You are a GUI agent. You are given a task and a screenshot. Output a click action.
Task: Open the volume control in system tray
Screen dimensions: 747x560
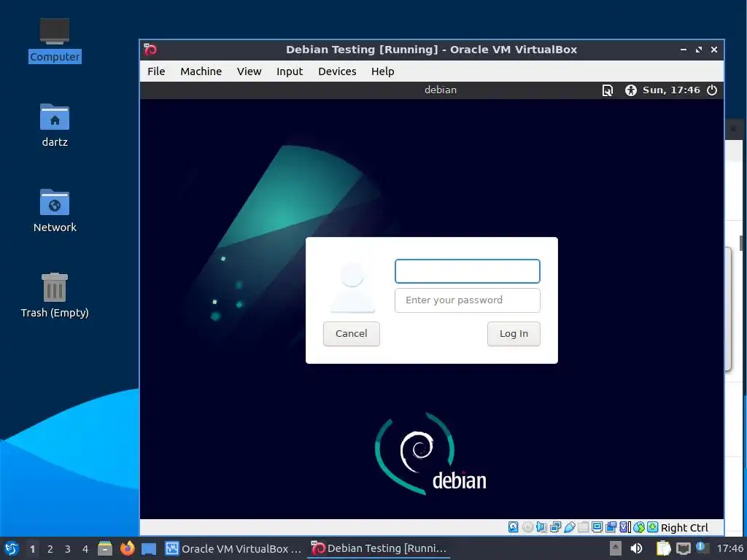point(636,548)
